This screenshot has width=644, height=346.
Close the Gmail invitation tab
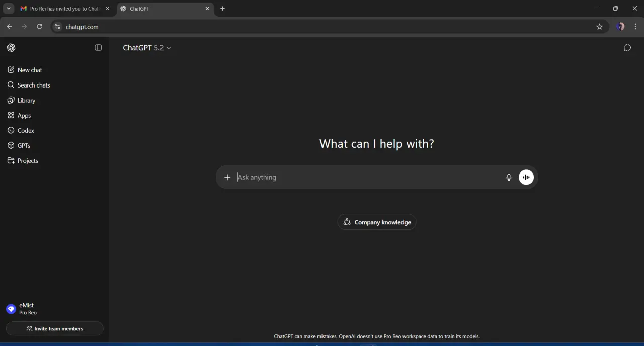(x=107, y=9)
